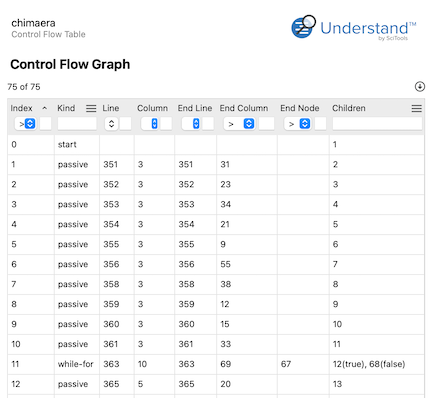Sort by the End Node column header
Image resolution: width=432 pixels, height=398 pixels.
click(x=300, y=108)
